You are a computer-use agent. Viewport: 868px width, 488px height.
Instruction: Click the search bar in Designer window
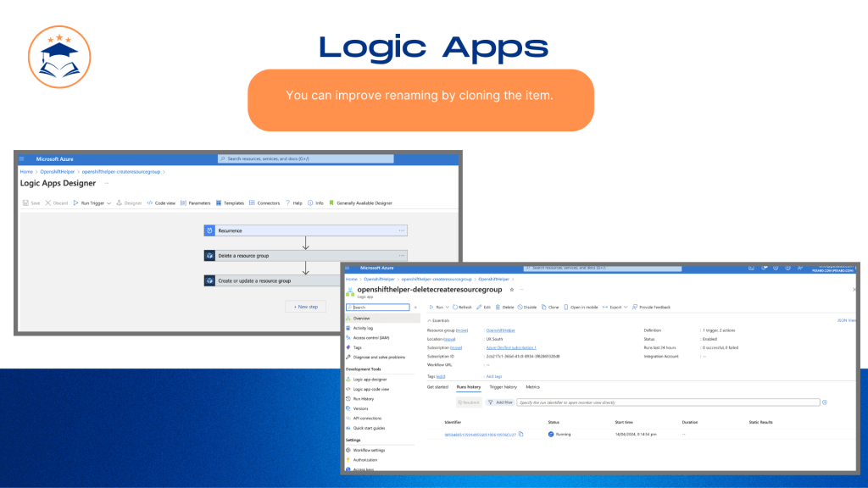click(305, 158)
